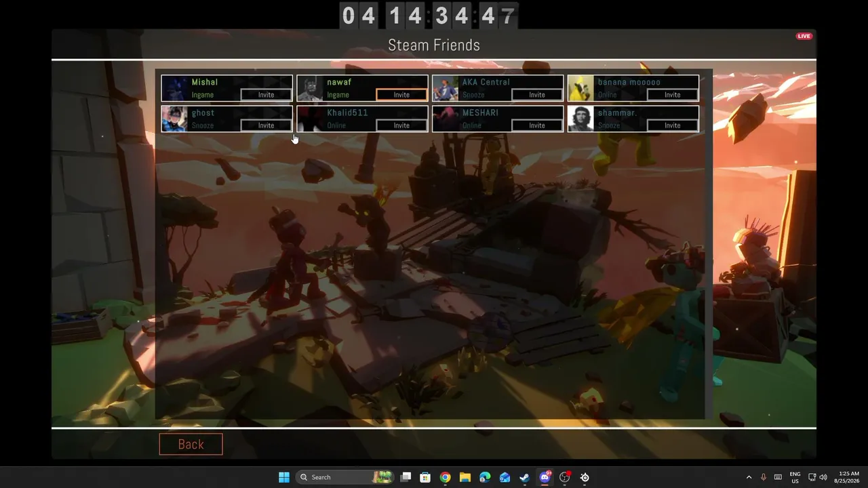The width and height of the screenshot is (868, 488).
Task: Click the name "nawaf"
Action: pos(339,82)
